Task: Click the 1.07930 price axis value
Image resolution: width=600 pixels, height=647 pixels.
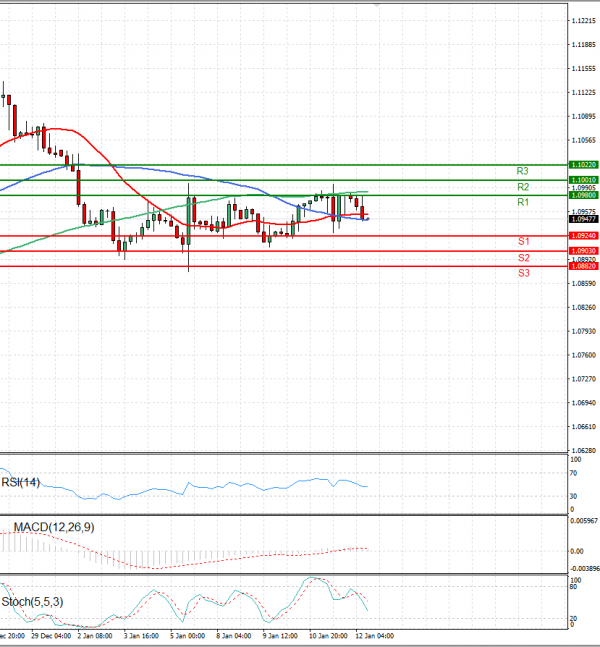Action: click(x=583, y=331)
